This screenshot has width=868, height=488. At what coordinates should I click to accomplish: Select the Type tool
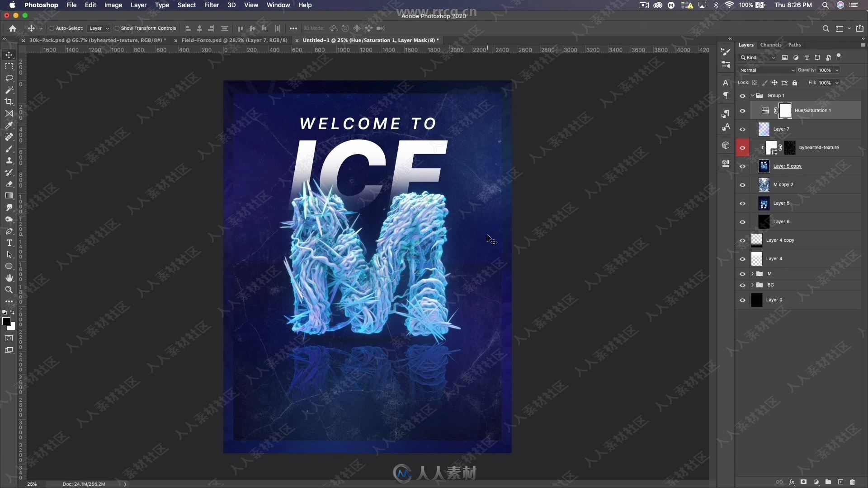(x=8, y=243)
